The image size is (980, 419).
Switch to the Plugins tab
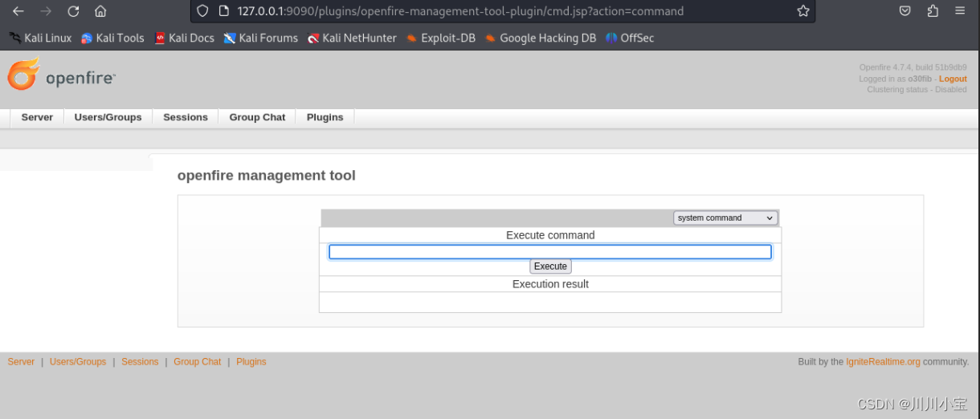click(x=325, y=117)
